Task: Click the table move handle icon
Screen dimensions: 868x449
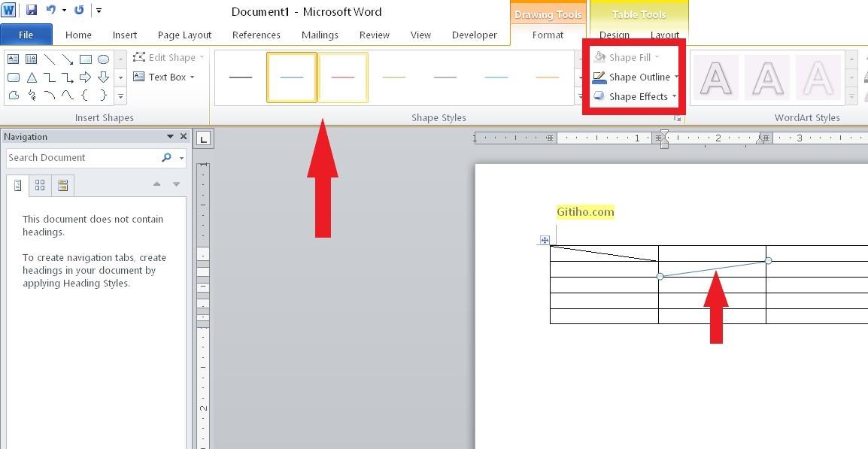Action: click(545, 240)
